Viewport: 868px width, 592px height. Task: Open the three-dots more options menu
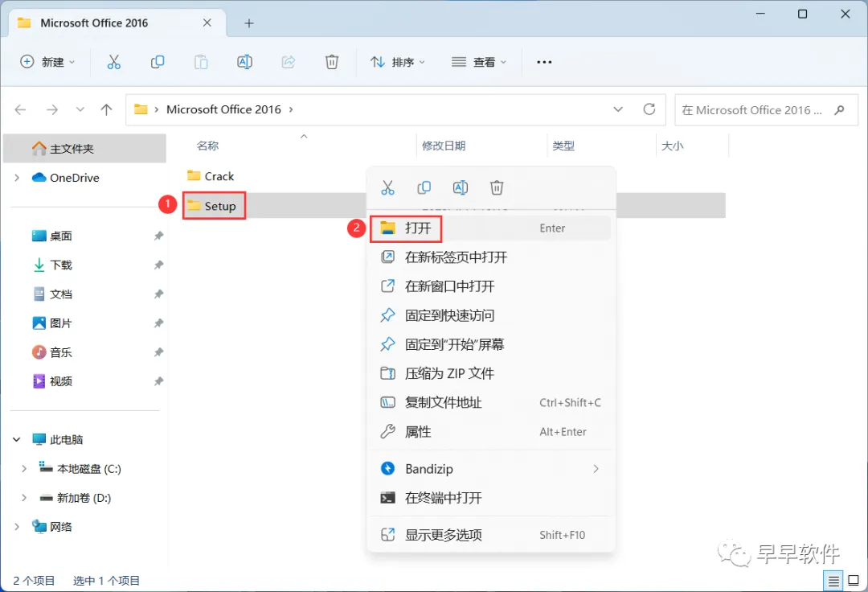click(x=544, y=62)
